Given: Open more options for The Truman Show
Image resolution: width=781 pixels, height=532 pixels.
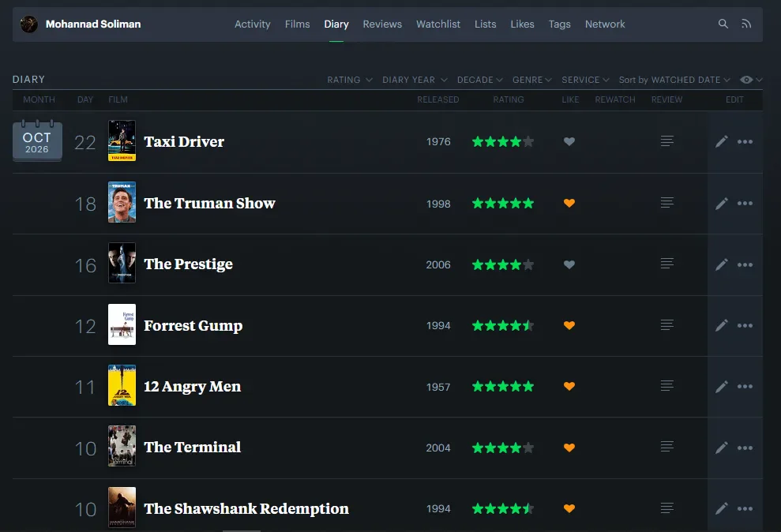Looking at the screenshot, I should tap(745, 204).
